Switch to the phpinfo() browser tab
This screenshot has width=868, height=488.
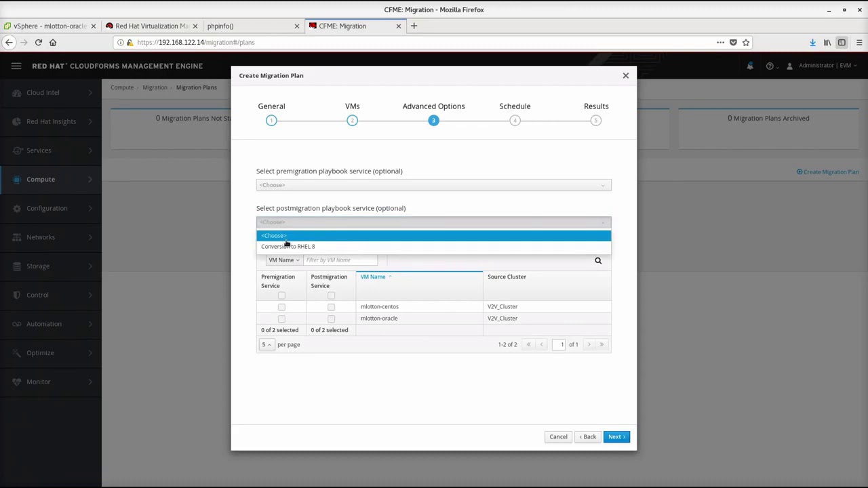tap(253, 26)
